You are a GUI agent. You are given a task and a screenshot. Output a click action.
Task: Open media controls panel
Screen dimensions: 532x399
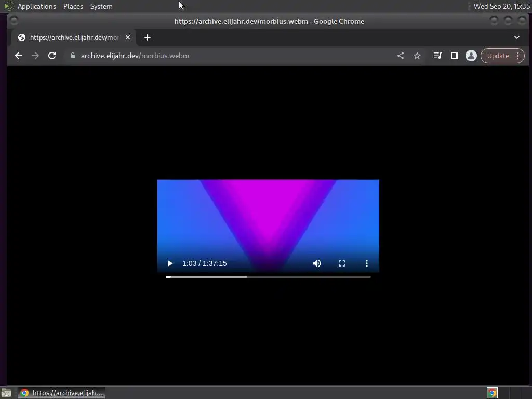click(x=437, y=56)
